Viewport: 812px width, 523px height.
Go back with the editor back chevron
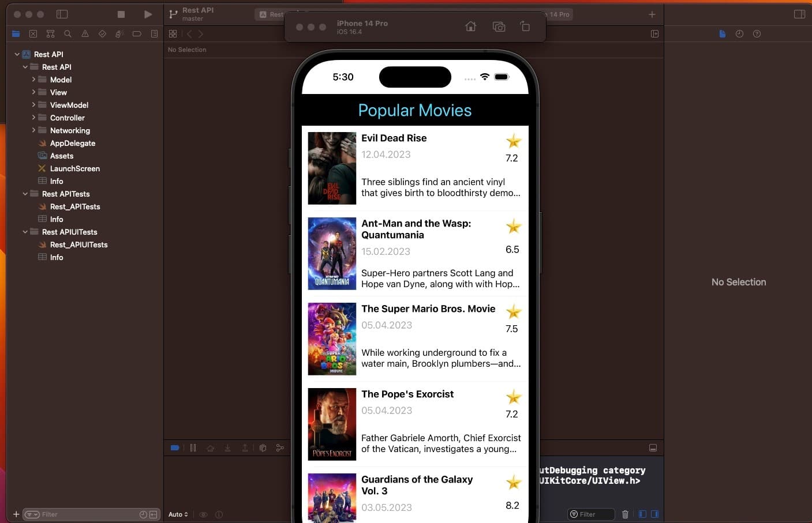click(189, 34)
